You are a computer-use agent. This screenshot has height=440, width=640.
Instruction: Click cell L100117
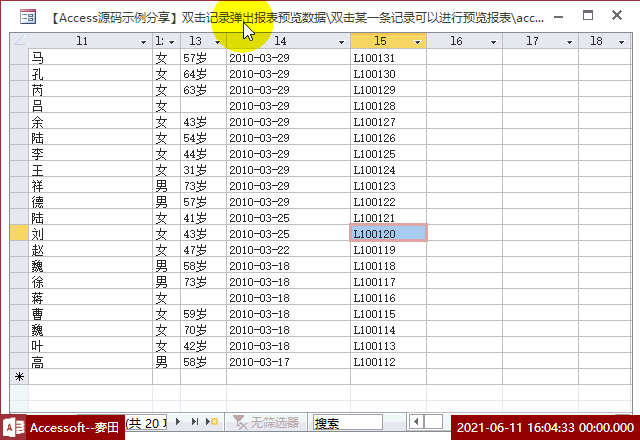point(388,282)
